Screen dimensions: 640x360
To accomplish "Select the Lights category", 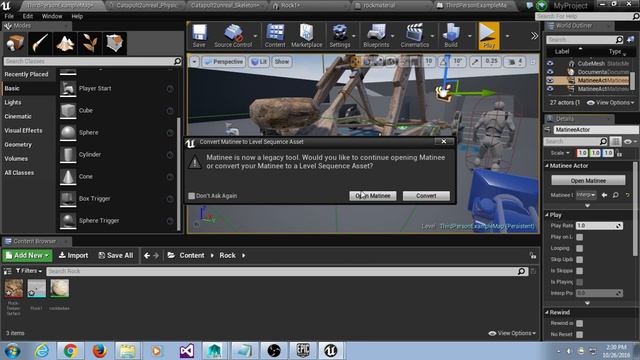I will [x=13, y=102].
